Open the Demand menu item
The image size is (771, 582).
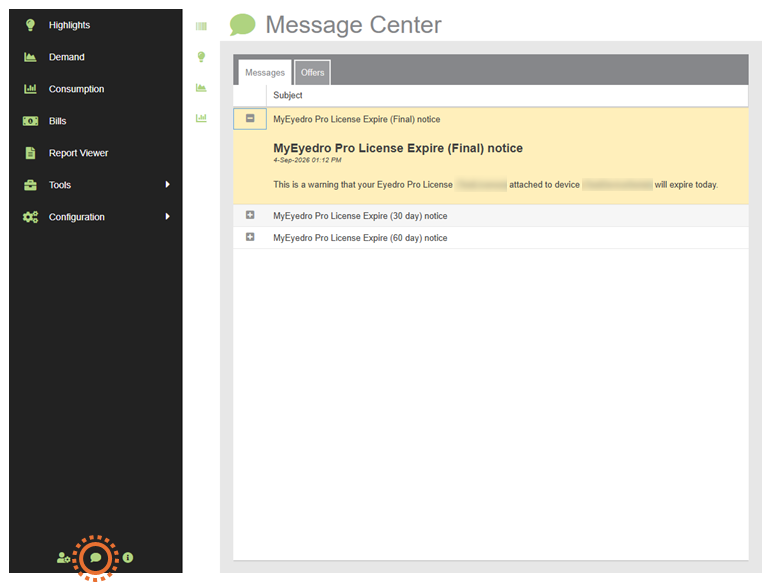66,57
